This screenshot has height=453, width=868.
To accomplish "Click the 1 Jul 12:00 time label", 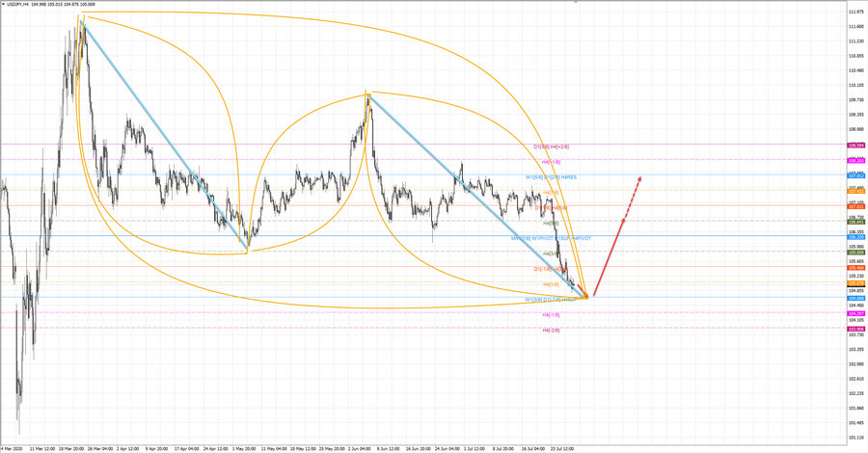I will tap(475, 449).
